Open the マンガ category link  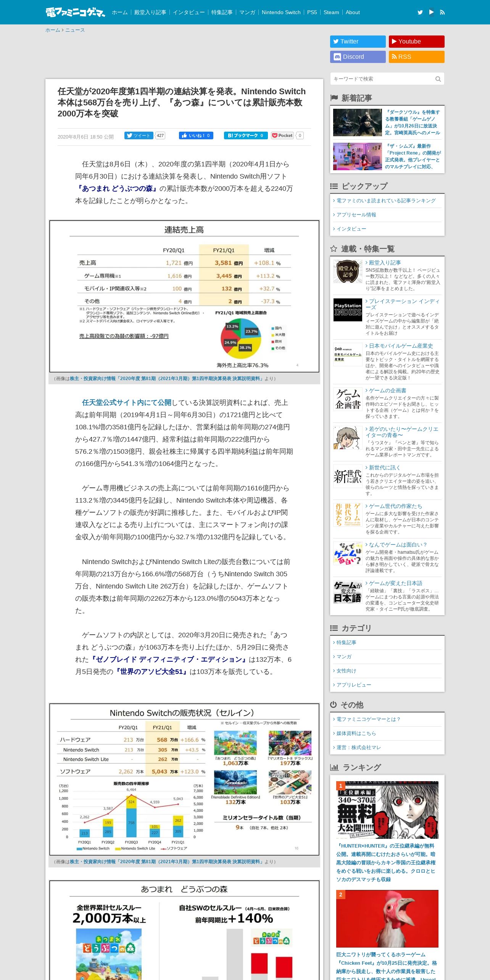(x=344, y=657)
